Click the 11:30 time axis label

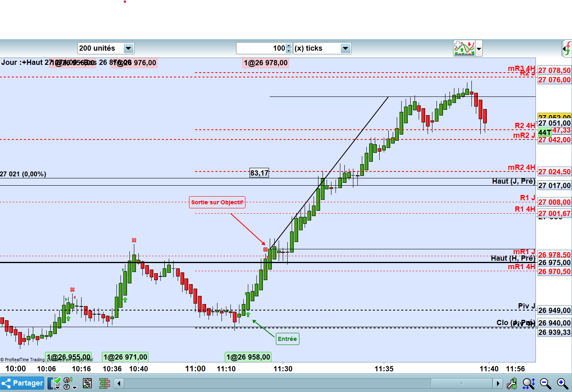[x=283, y=368]
